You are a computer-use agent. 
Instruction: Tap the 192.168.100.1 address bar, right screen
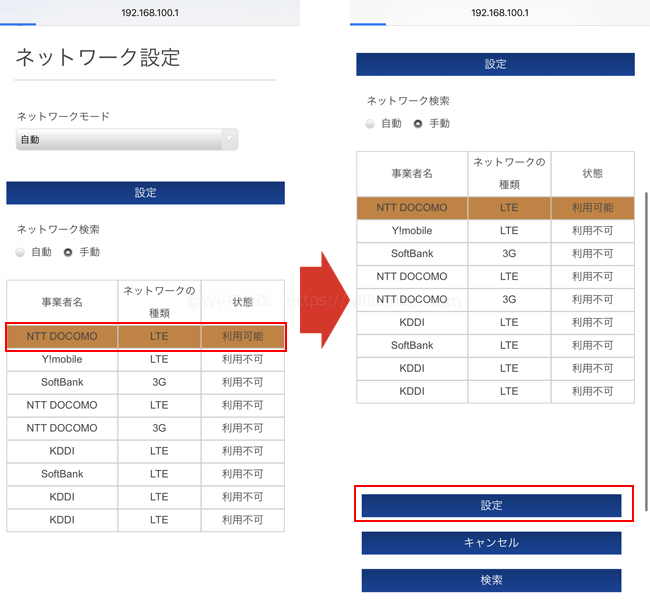click(x=500, y=12)
